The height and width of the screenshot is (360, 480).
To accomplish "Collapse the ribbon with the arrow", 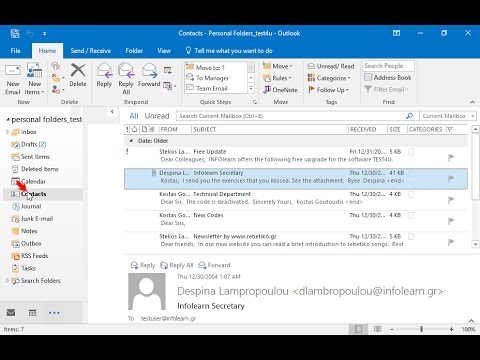I will tap(472, 102).
